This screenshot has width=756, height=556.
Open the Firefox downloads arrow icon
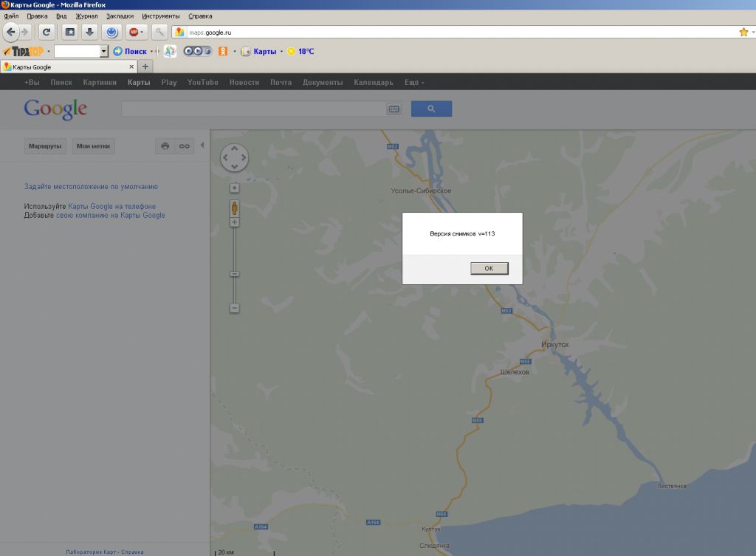[89, 32]
